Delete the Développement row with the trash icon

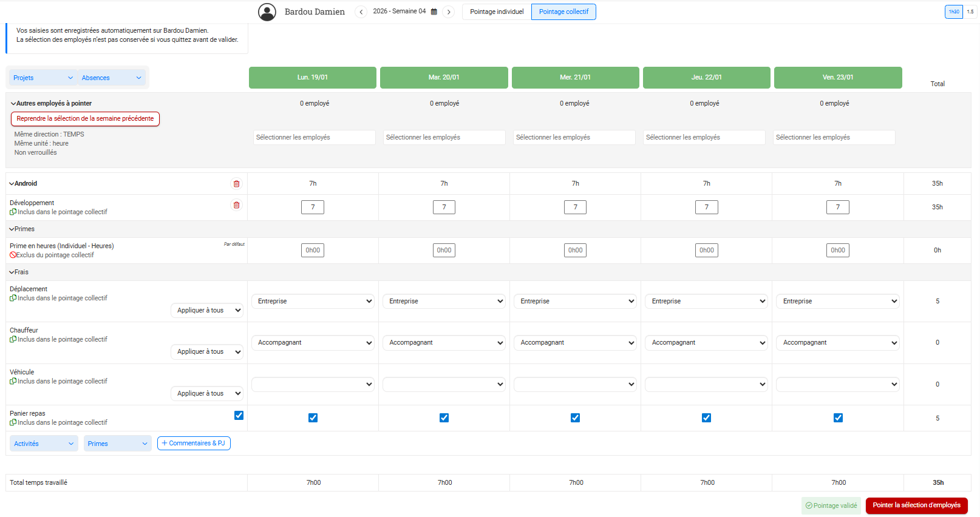[237, 205]
